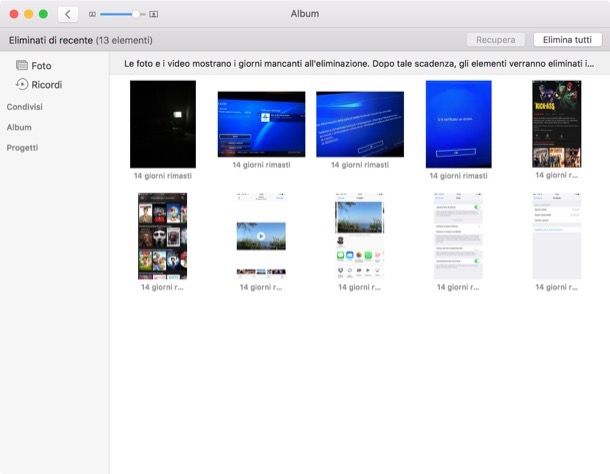Click the green fullscreen window button
The height and width of the screenshot is (474, 610).
tap(44, 14)
